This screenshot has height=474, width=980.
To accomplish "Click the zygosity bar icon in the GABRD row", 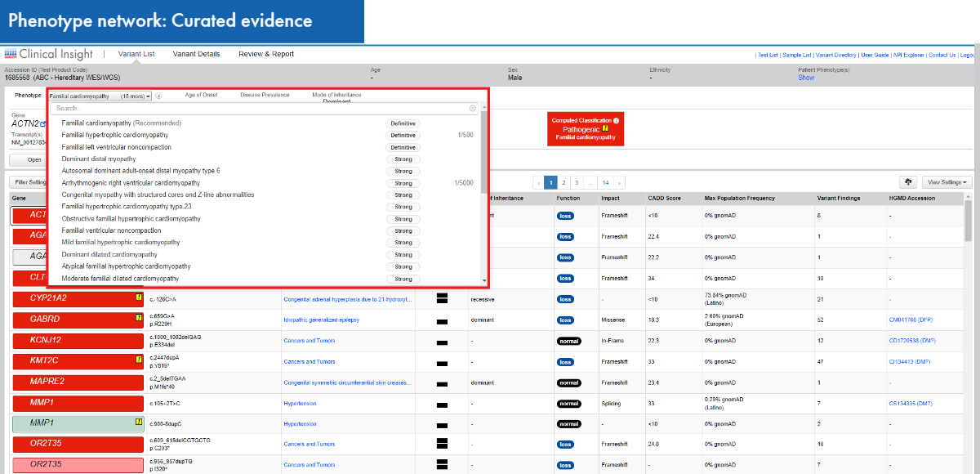I will pyautogui.click(x=442, y=320).
